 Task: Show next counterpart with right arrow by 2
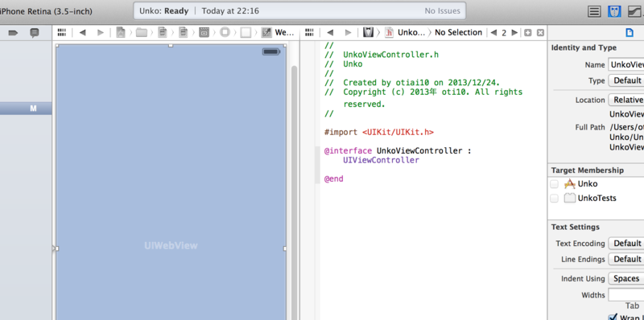pyautogui.click(x=514, y=33)
